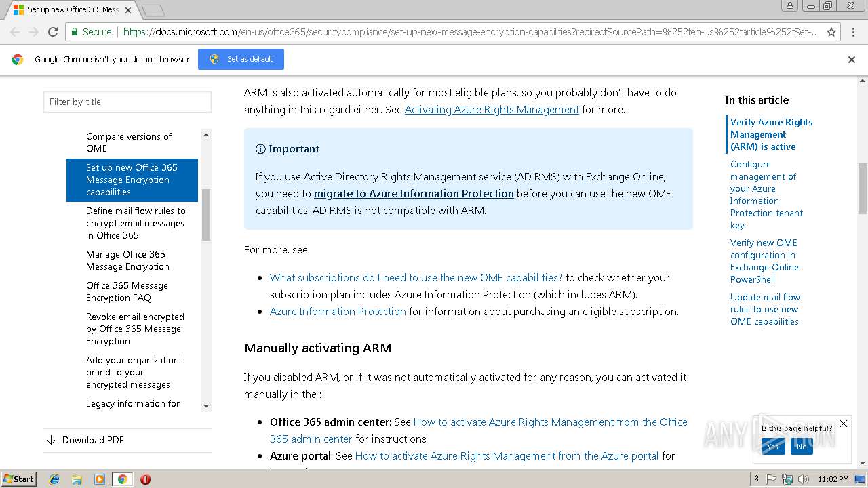Reload the current page
Screen dimensions: 868x488
coord(53,32)
